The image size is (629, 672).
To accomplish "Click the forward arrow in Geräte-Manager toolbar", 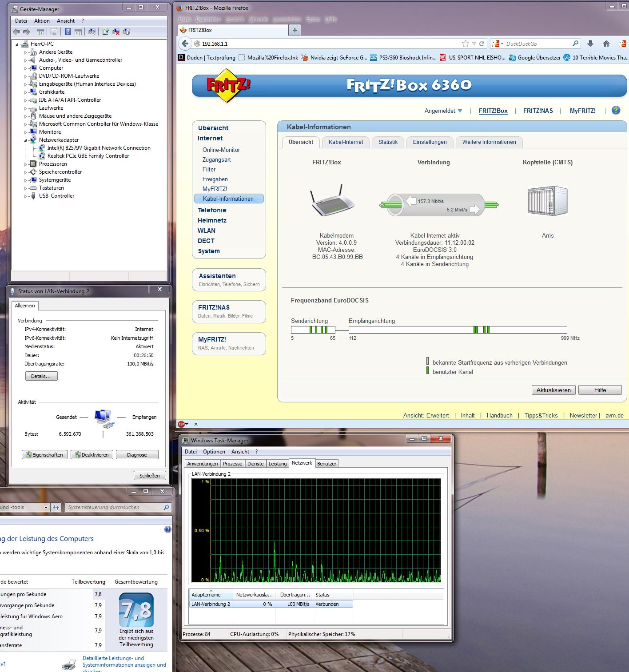I will point(27,32).
